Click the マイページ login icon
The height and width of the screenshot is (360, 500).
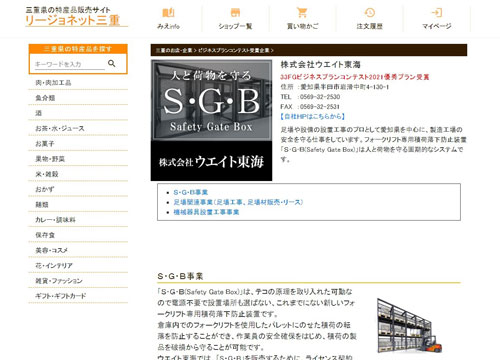(x=437, y=13)
